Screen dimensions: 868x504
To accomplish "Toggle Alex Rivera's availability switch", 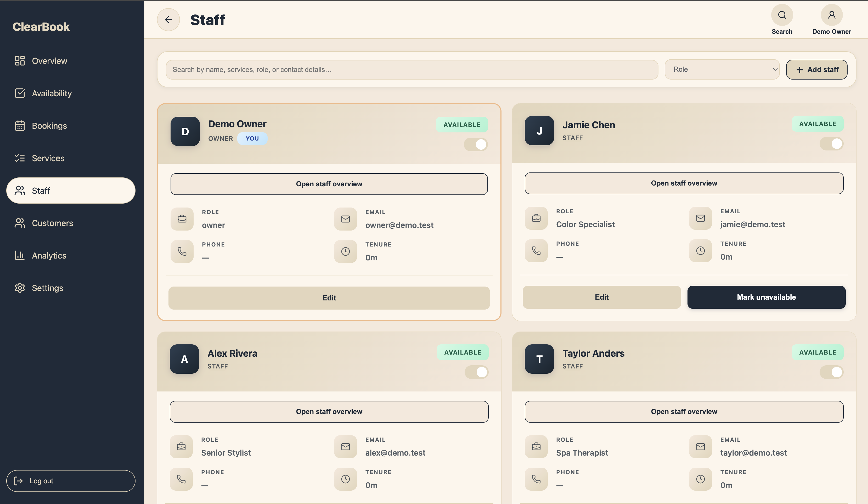I will (476, 372).
